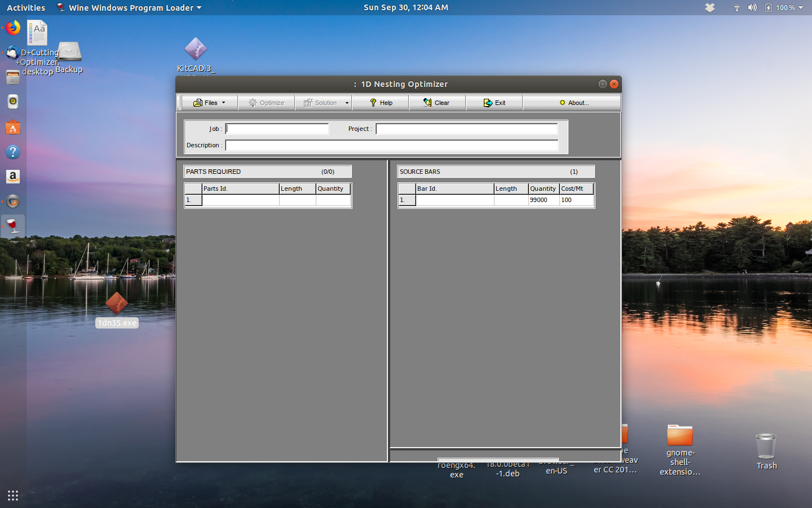The image size is (812, 508).
Task: Open the Files dropdown arrow
Action: [x=222, y=103]
